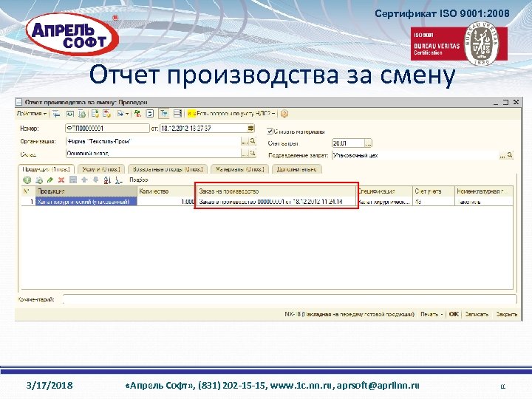Click the МХ-18 print form button
This screenshot has width=532, height=399.
tap(349, 314)
